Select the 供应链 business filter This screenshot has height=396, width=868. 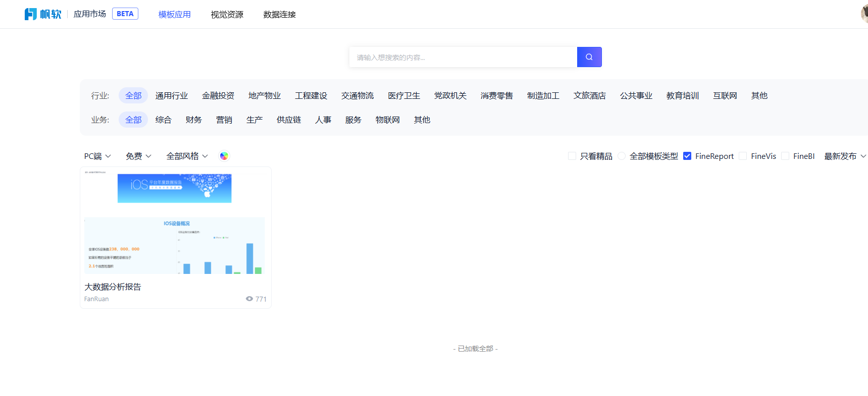(288, 120)
